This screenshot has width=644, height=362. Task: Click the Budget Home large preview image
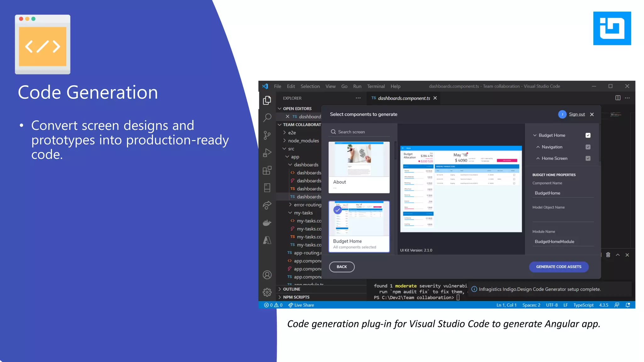click(x=461, y=189)
